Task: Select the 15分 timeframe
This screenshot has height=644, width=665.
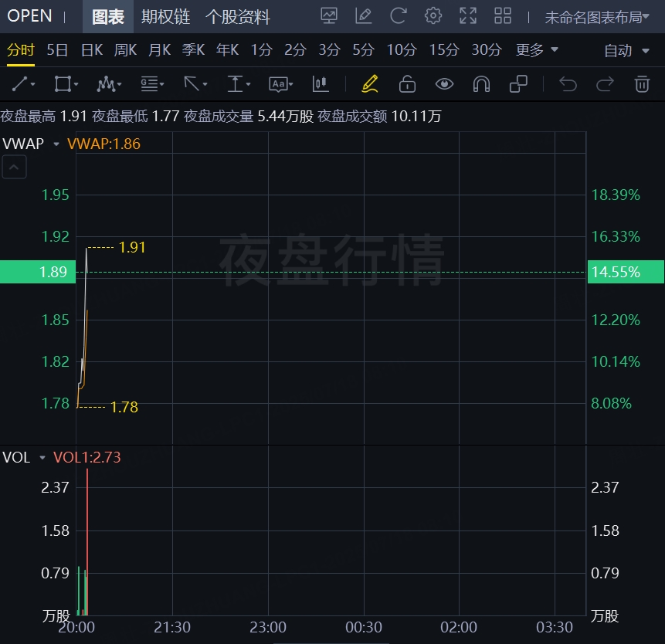Action: (x=443, y=50)
